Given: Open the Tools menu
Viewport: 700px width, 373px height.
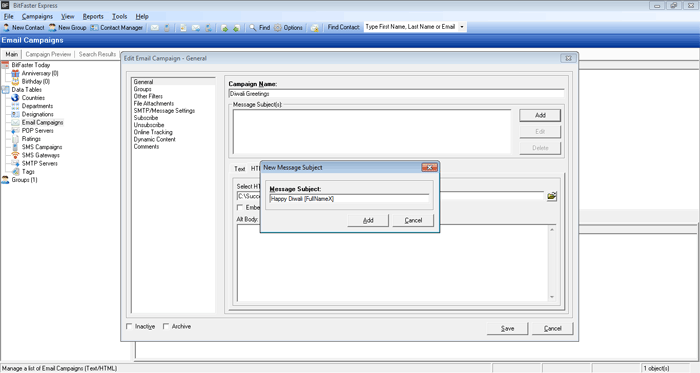Looking at the screenshot, I should click(119, 17).
